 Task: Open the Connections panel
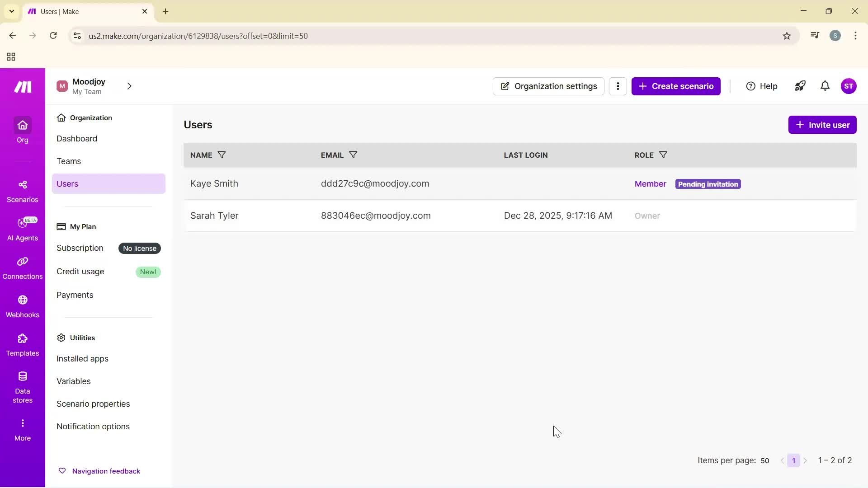point(22,267)
